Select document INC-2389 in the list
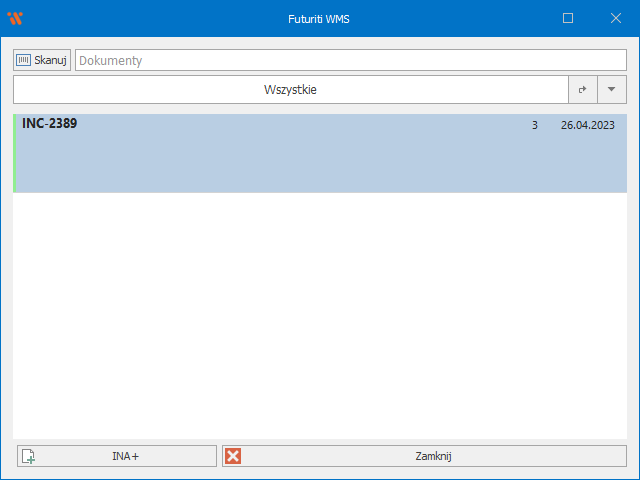This screenshot has width=640, height=480. (x=50, y=124)
